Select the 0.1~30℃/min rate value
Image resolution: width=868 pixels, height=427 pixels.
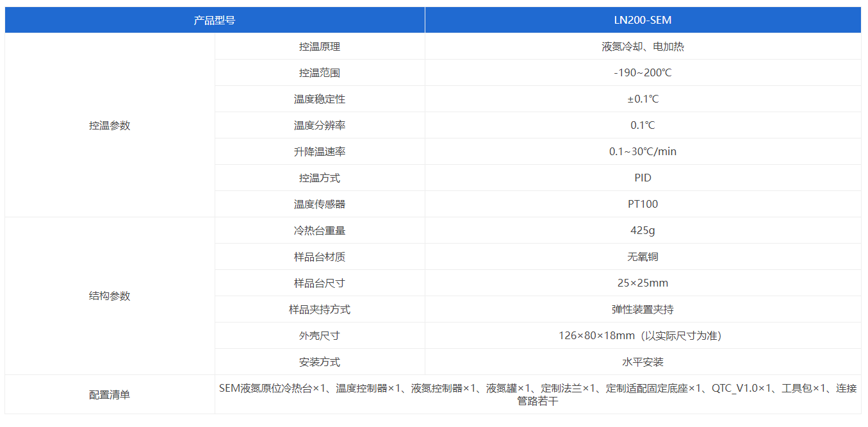point(643,152)
